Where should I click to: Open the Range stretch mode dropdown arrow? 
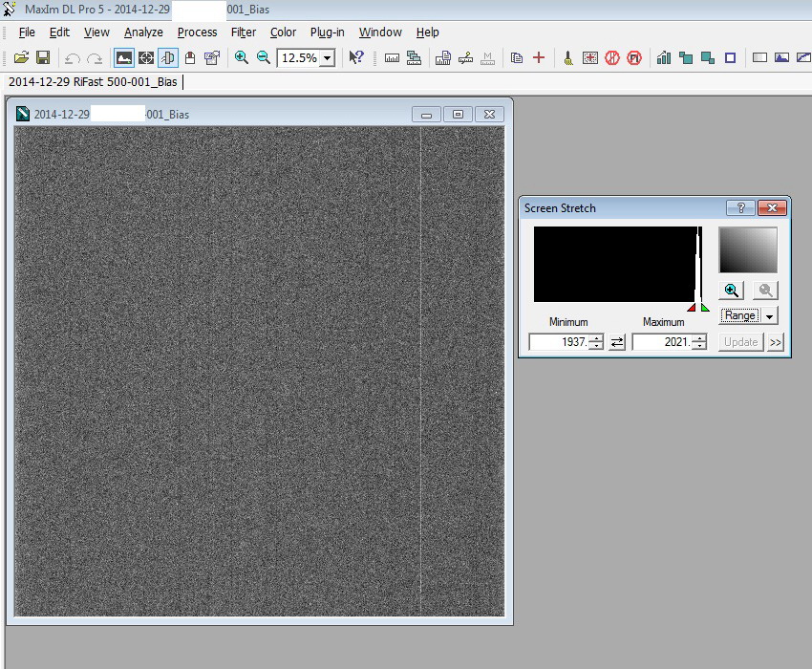click(770, 316)
